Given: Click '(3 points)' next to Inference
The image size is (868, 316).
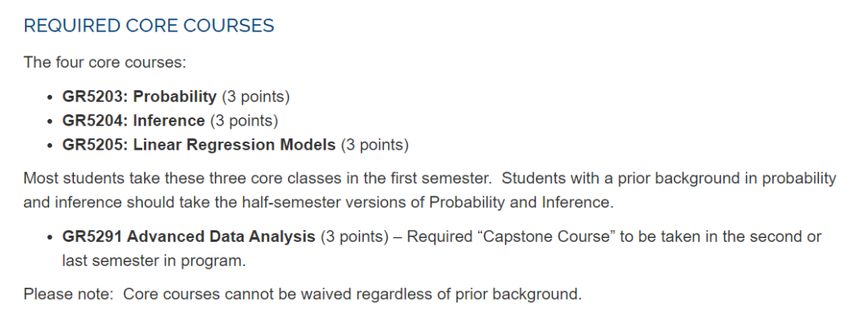Looking at the screenshot, I should click(244, 121).
